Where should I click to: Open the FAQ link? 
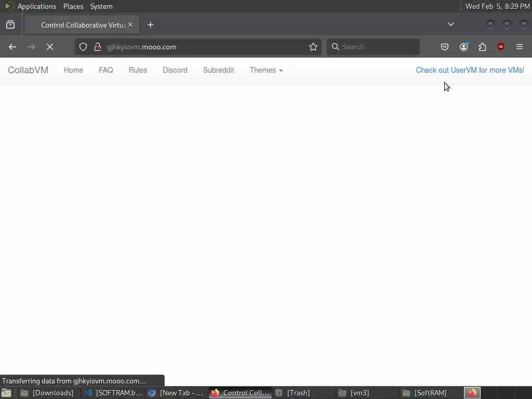point(106,70)
